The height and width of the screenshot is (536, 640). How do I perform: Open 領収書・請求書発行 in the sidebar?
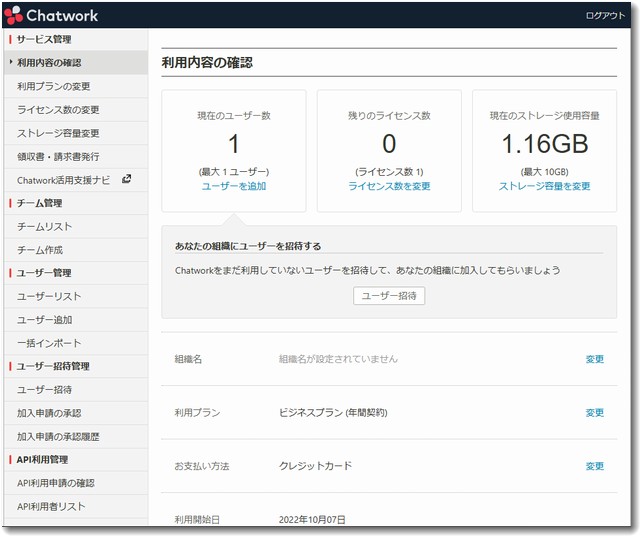point(76,156)
